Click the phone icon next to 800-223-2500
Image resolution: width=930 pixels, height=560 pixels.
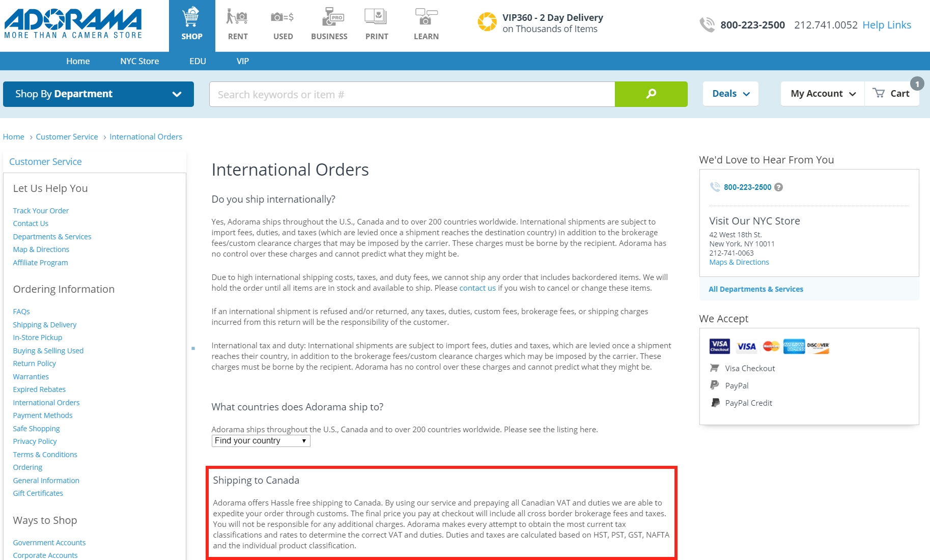pyautogui.click(x=707, y=24)
